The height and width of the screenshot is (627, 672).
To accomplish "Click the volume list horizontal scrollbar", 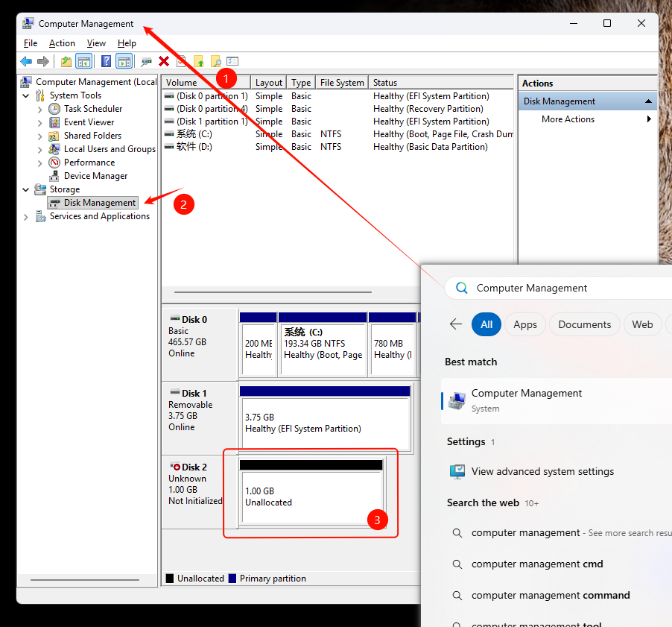I will [x=273, y=292].
